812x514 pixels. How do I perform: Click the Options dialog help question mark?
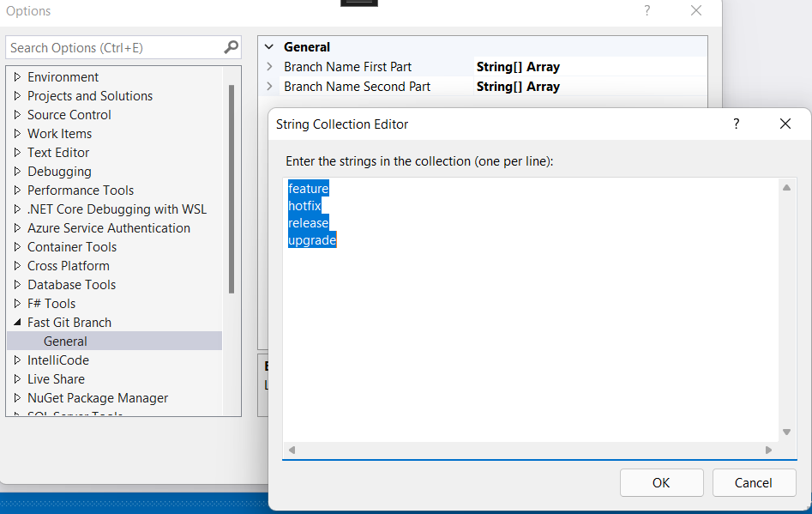[x=647, y=11]
